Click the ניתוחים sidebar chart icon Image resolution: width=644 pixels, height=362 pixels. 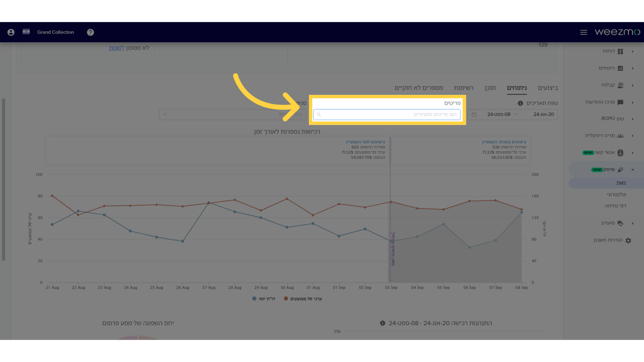(620, 68)
